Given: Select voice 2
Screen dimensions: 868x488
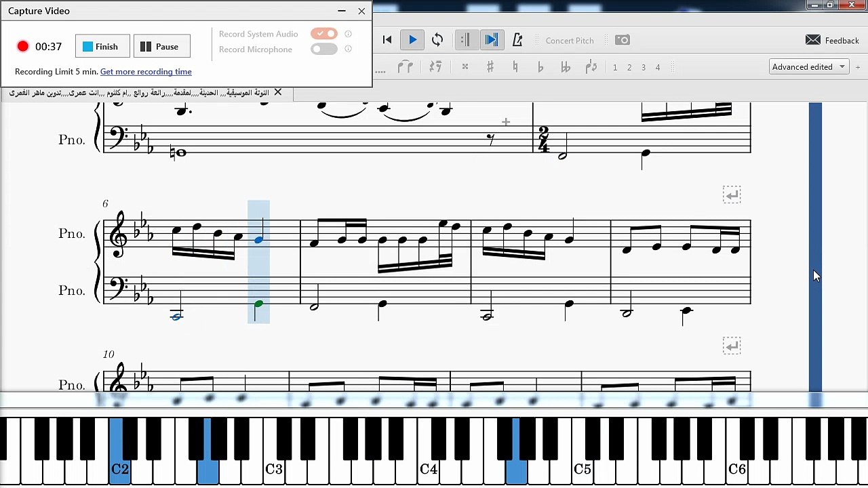Looking at the screenshot, I should (629, 67).
